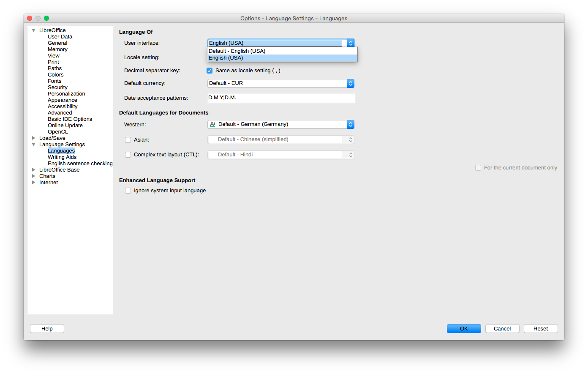Click the Language Settings tree label
The image size is (588, 374).
click(62, 145)
